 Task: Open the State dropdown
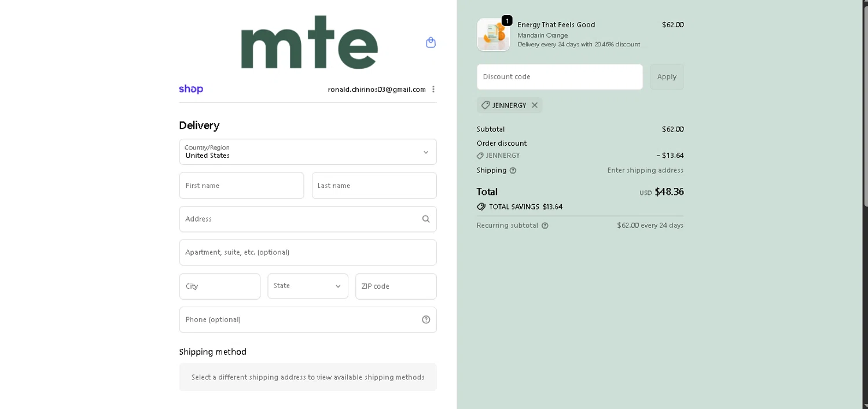(308, 286)
